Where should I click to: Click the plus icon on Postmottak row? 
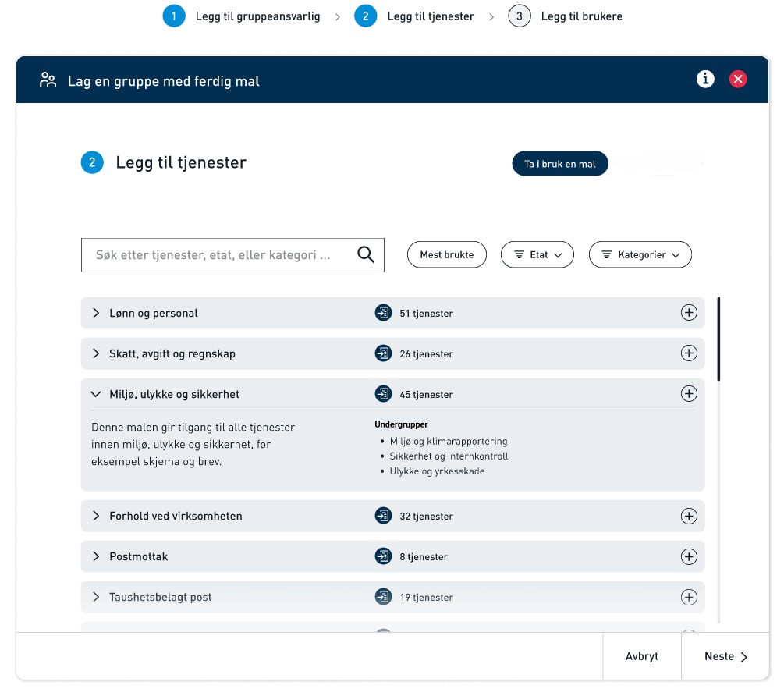pyautogui.click(x=689, y=556)
